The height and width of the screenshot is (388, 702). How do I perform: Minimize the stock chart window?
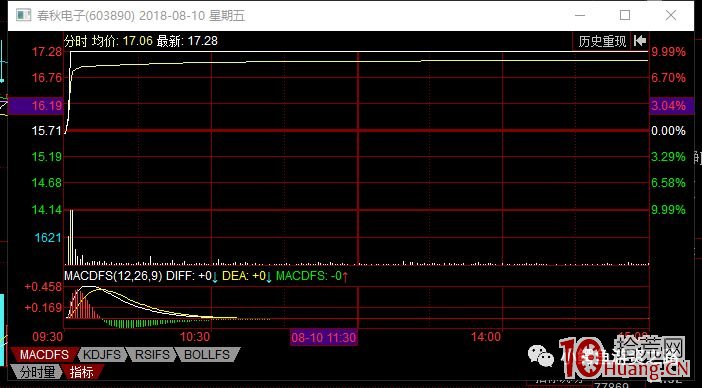tap(580, 15)
